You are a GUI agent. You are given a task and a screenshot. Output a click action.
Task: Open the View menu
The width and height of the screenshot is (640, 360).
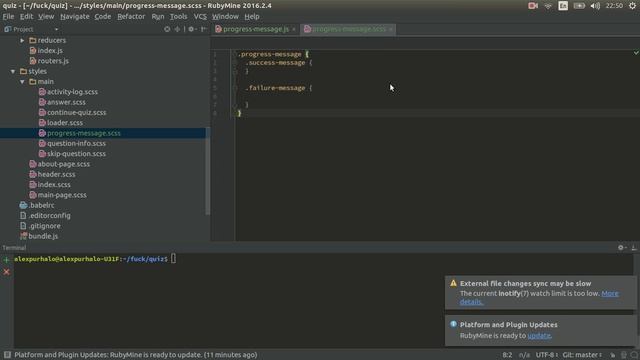46,17
